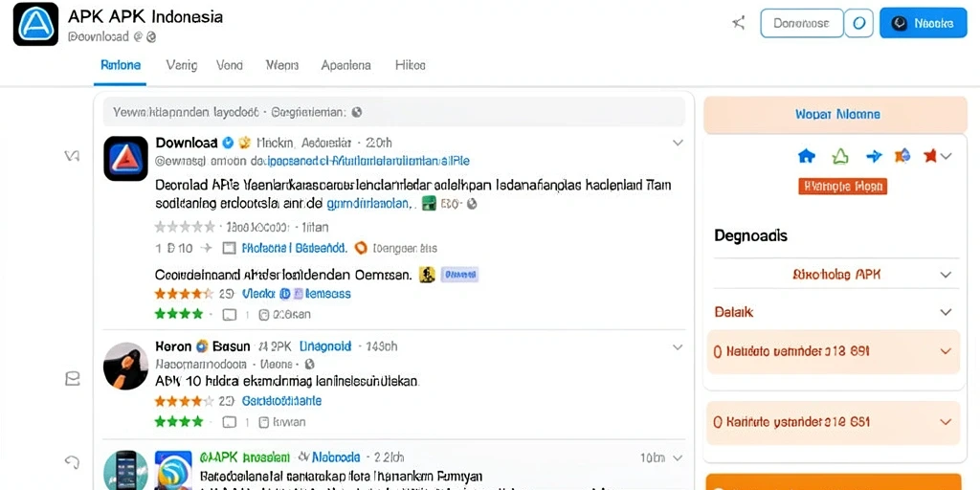The height and width of the screenshot is (490, 980).
Task: Click the red star icon in sidebar
Action: [x=930, y=156]
